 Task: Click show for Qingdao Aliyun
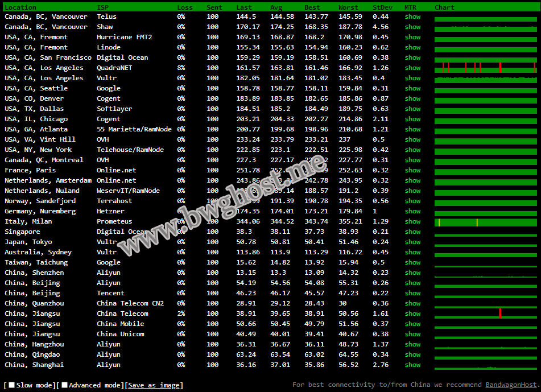pos(412,354)
